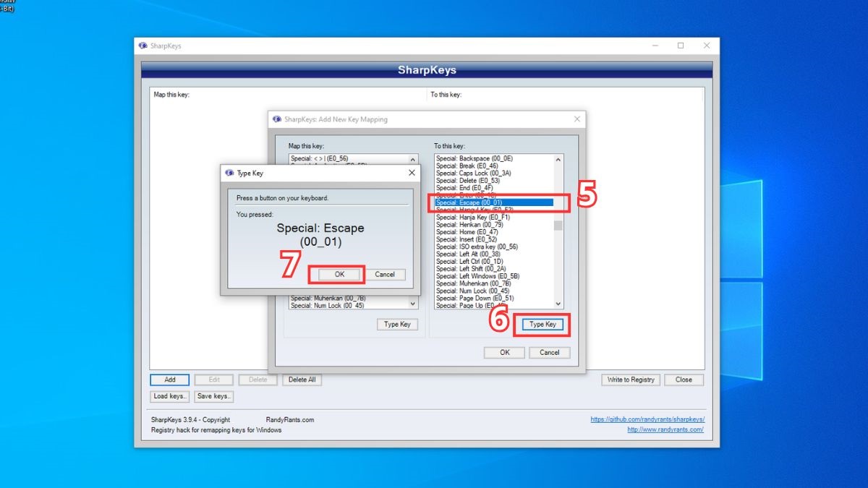Click SharpKeys icon in Add New Key Mapping title
This screenshot has height=488, width=868.
[x=277, y=119]
